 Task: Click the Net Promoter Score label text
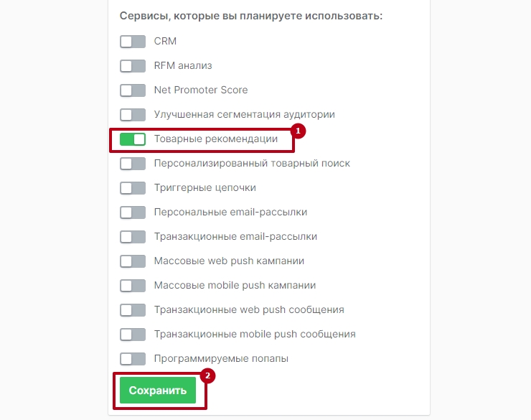click(x=201, y=90)
